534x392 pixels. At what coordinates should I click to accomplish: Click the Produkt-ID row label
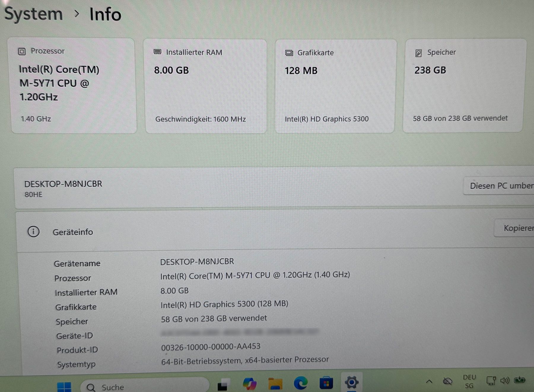click(77, 350)
